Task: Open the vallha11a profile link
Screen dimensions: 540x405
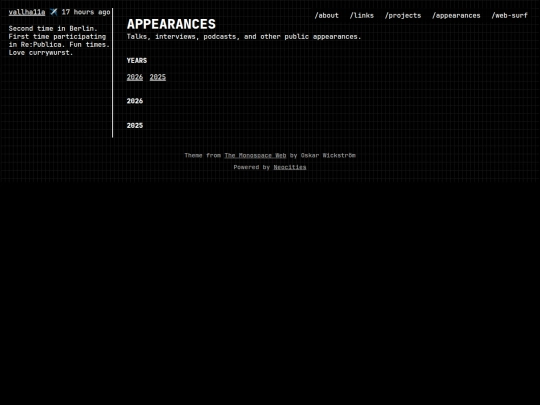Action: coord(27,12)
